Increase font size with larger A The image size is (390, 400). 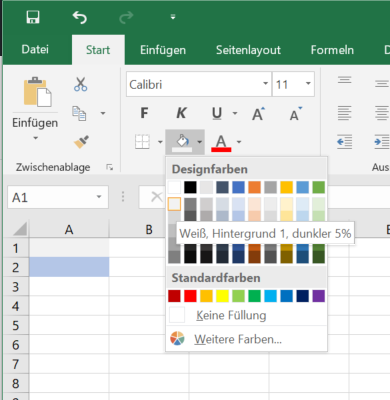click(x=258, y=114)
